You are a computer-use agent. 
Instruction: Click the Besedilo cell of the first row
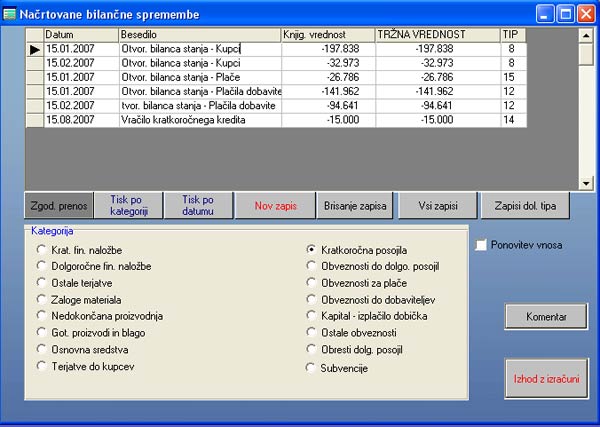click(199, 48)
